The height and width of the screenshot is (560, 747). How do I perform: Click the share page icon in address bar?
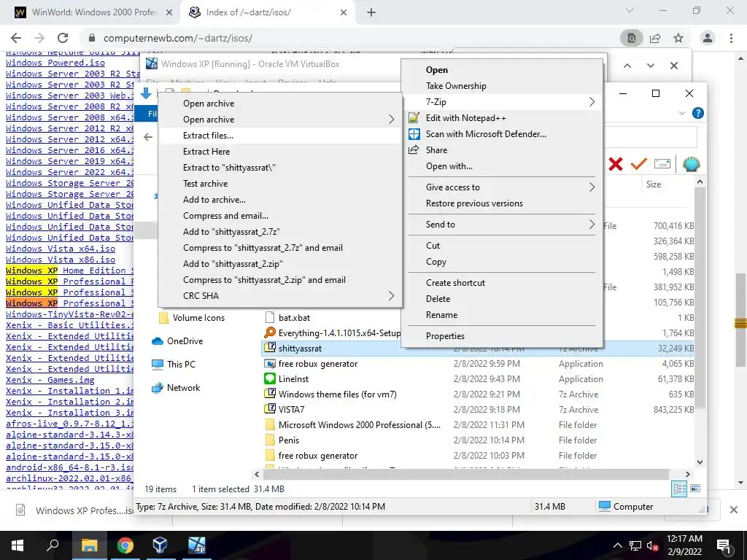pyautogui.click(x=655, y=38)
